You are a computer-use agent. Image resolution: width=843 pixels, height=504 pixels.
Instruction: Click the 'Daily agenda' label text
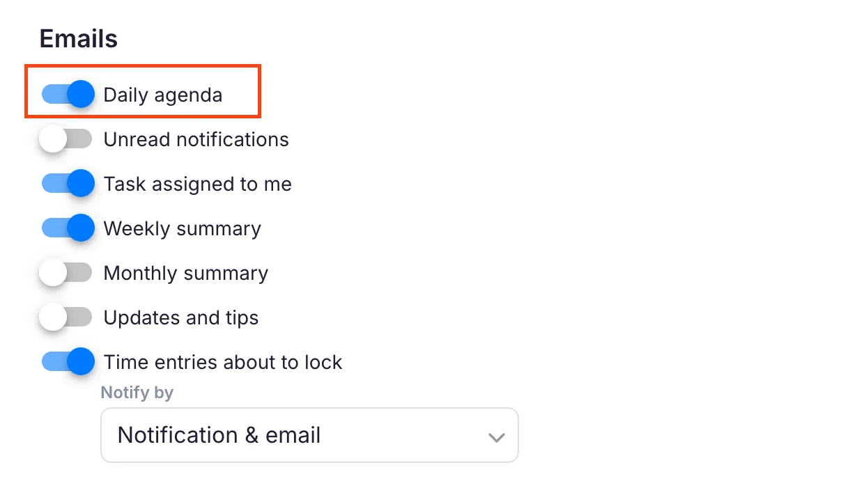(163, 95)
